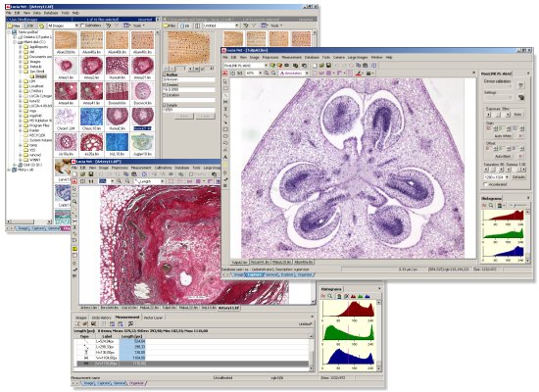
Task: Select rectangle tool in Tulip left sidebar
Action: coord(225,129)
